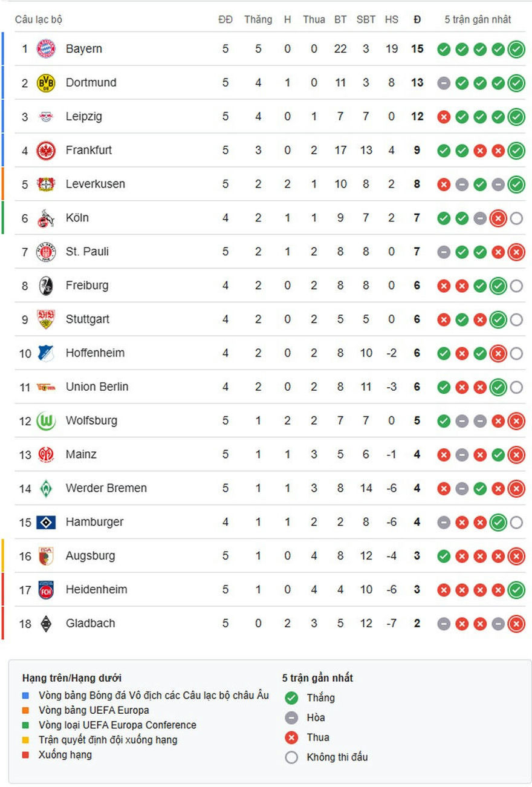Viewport: 532px width, 787px height.
Task: Click Köln's empty not-played match circle
Action: [516, 218]
